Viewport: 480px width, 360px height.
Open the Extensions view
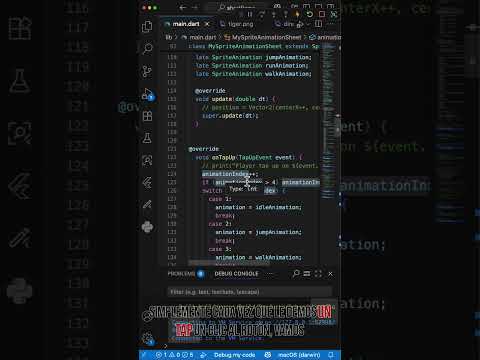[147, 116]
